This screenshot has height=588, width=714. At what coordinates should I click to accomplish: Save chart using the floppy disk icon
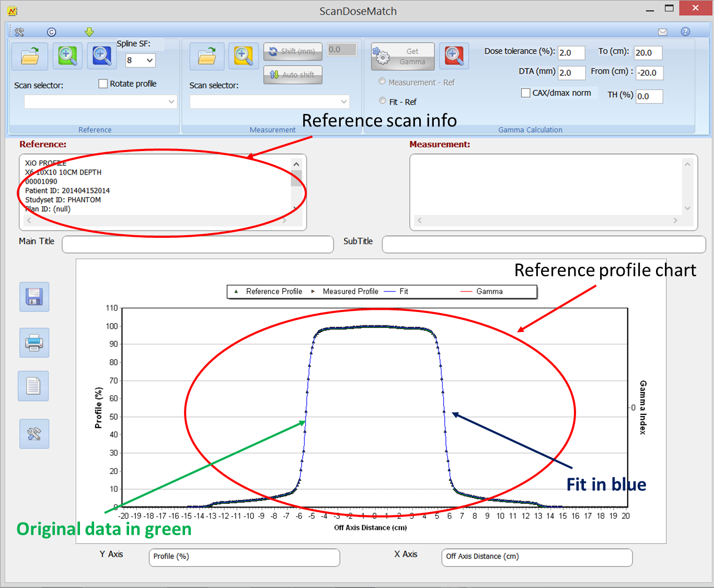coord(34,297)
